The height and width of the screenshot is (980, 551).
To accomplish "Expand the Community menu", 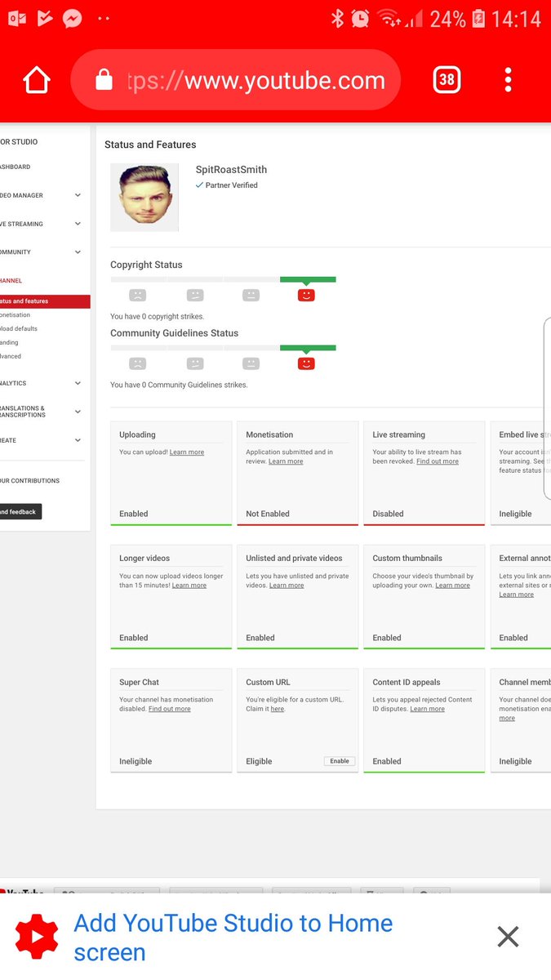I will [x=78, y=252].
